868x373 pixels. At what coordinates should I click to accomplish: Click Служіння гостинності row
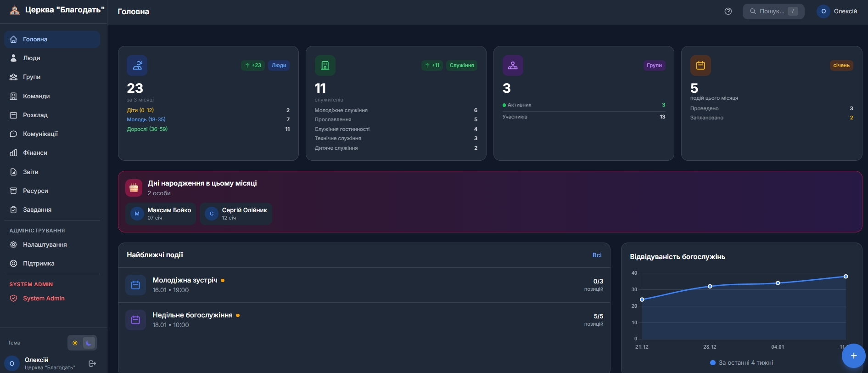coord(396,129)
